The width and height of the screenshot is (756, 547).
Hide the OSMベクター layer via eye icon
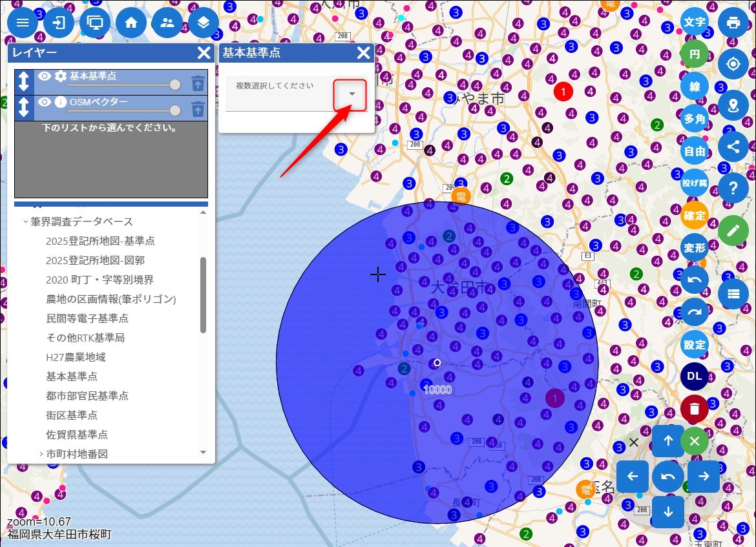(44, 102)
